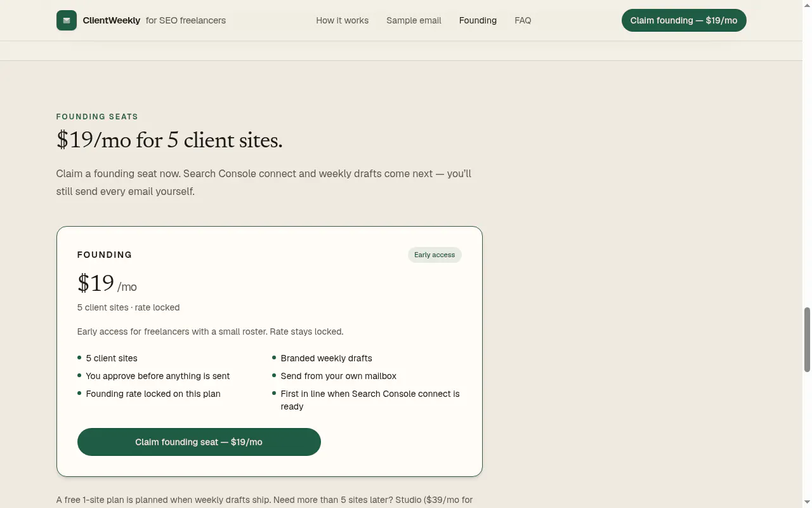This screenshot has height=508, width=812.
Task: Click the 'FOUNDING' plan card title
Action: coord(105,255)
